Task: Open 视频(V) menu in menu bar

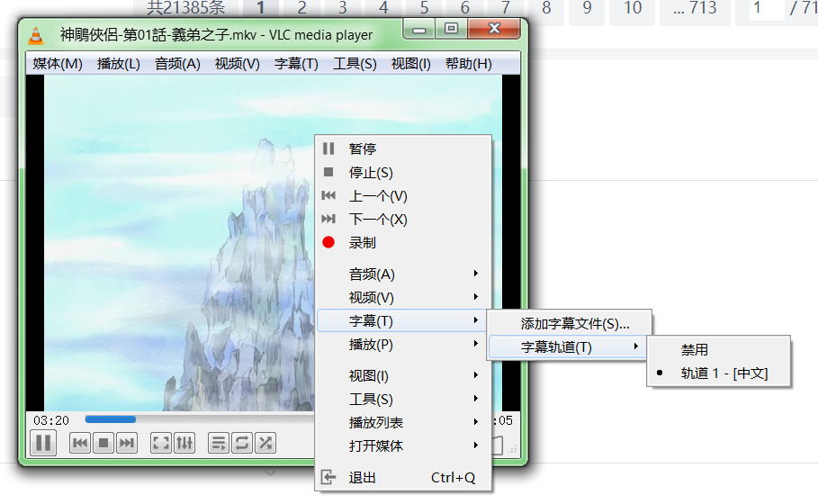Action: [238, 64]
